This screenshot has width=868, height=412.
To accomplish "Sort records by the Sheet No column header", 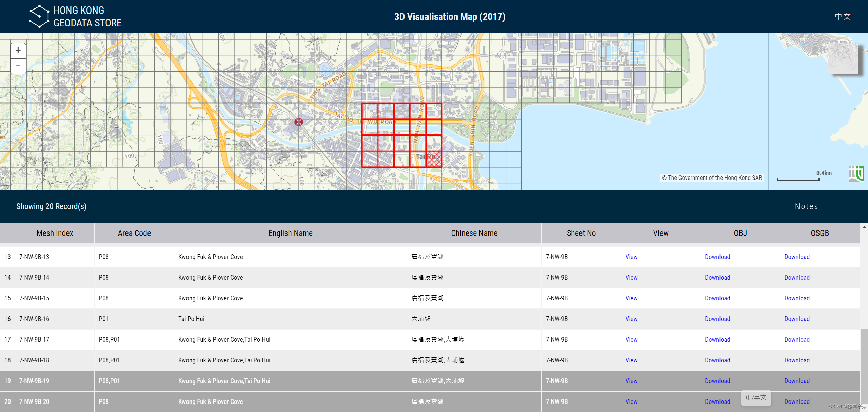I will (581, 233).
